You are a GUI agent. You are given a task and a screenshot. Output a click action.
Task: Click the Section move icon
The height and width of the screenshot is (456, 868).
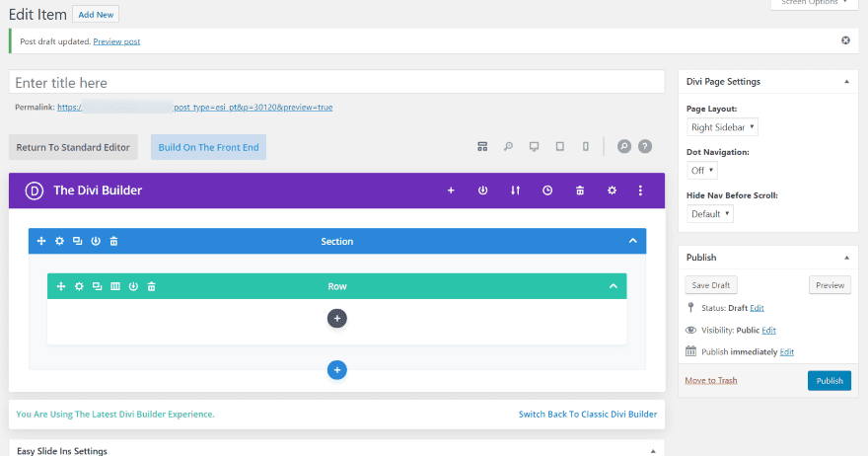[41, 241]
